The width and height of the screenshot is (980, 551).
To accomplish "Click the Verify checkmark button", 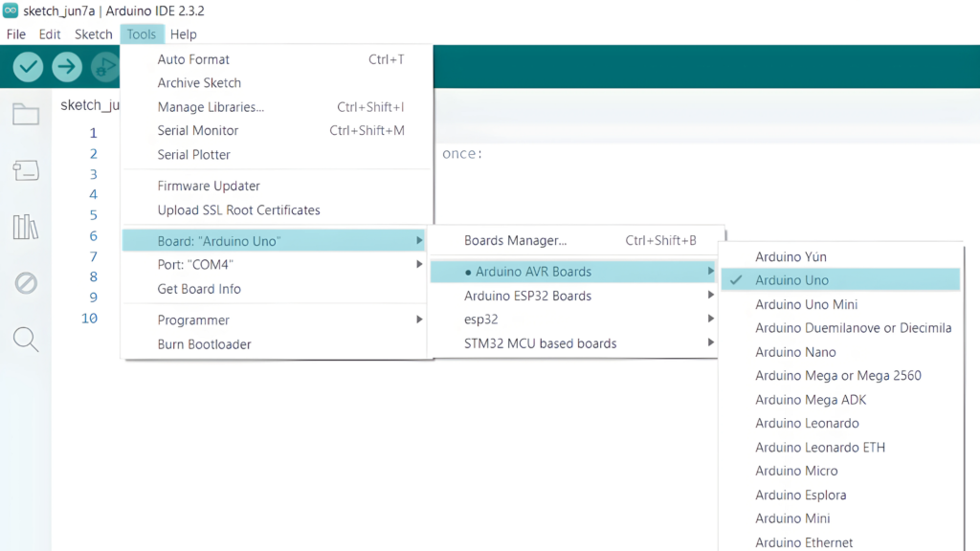I will point(28,67).
